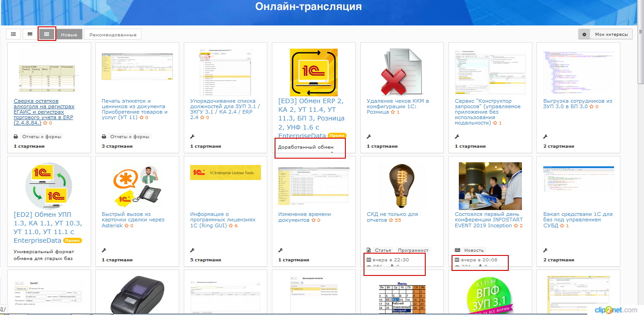The height and width of the screenshot is (315, 644).
Task: Click the Промо badge on the [ED2] card
Action: tap(73, 240)
